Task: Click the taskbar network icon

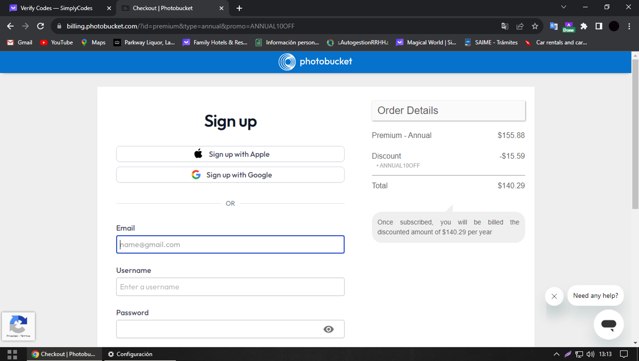Action: pos(579,354)
